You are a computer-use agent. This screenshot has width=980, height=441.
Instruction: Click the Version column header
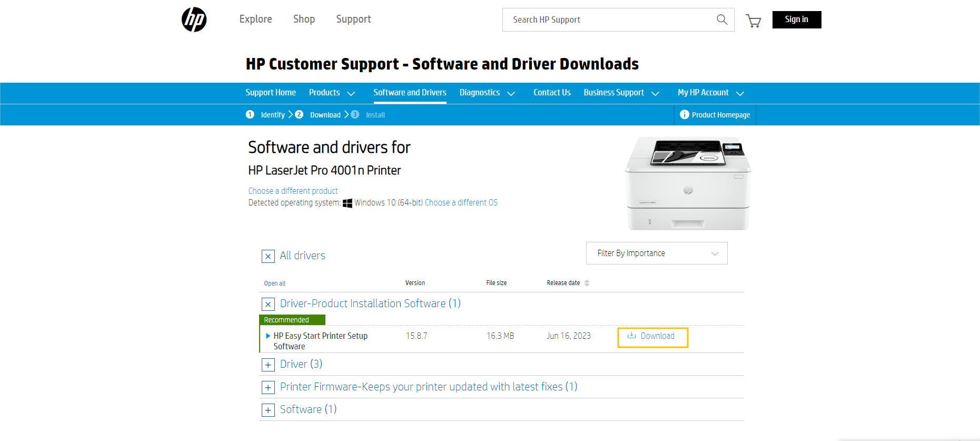coord(415,283)
